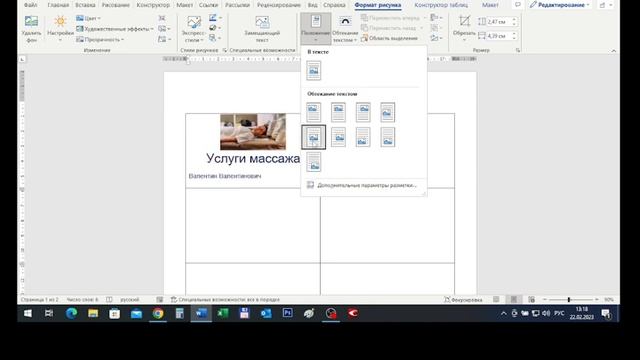The height and width of the screenshot is (360, 640).
Task: Collapse the ribbon with the chevron
Action: point(613,51)
